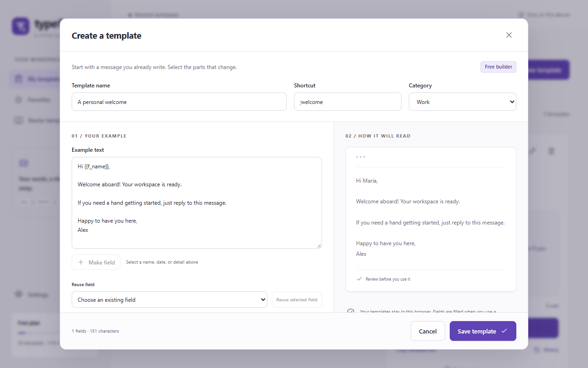This screenshot has height=368, width=588.
Task: Click the History link in the background page
Action: pyautogui.click(x=547, y=350)
